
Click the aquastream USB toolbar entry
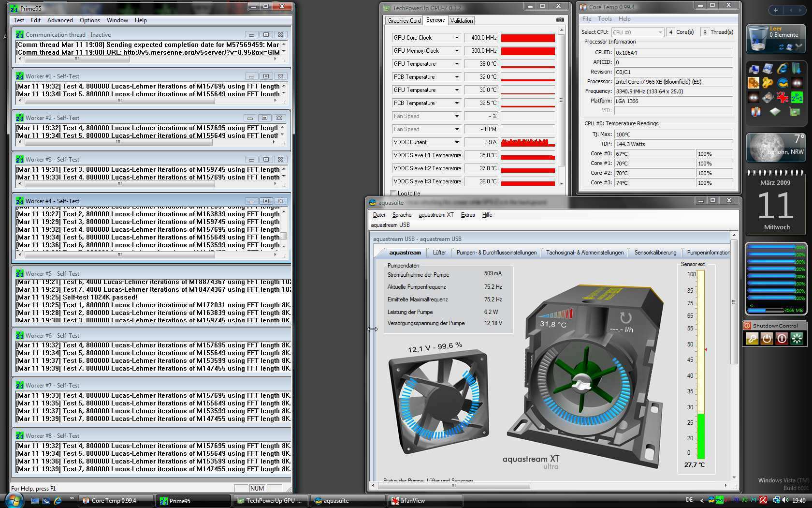390,225
